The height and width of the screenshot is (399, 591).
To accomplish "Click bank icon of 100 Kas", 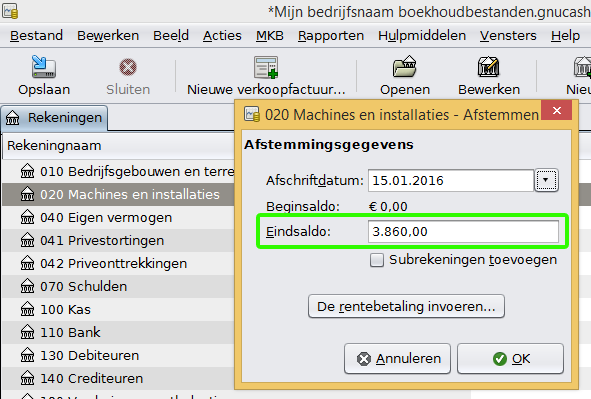I will [27, 309].
